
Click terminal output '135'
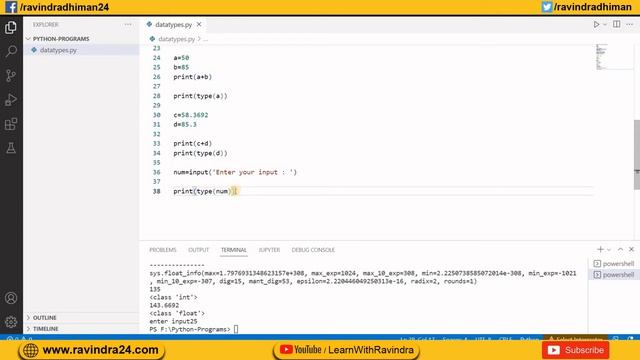pyautogui.click(x=155, y=289)
